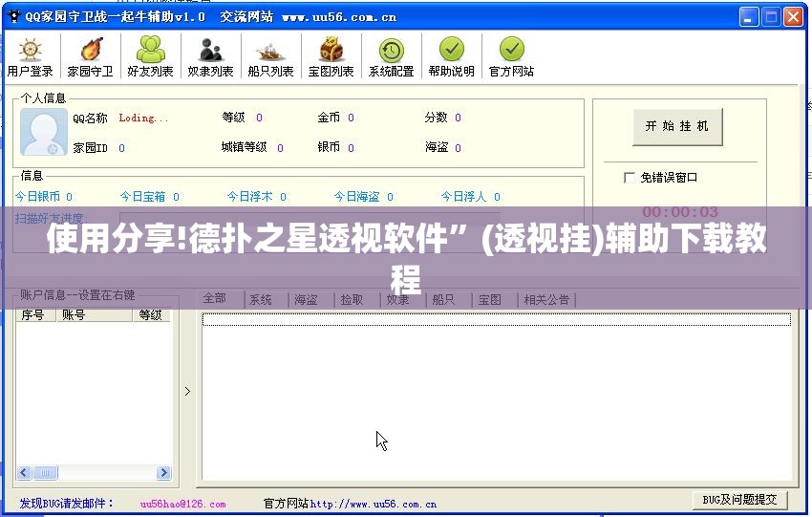
Task: Click the BUG及问题提交 button
Action: tap(739, 500)
